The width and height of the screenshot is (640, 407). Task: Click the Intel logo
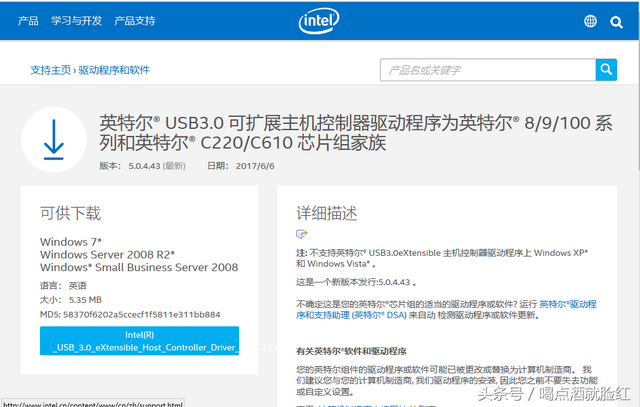pyautogui.click(x=319, y=20)
